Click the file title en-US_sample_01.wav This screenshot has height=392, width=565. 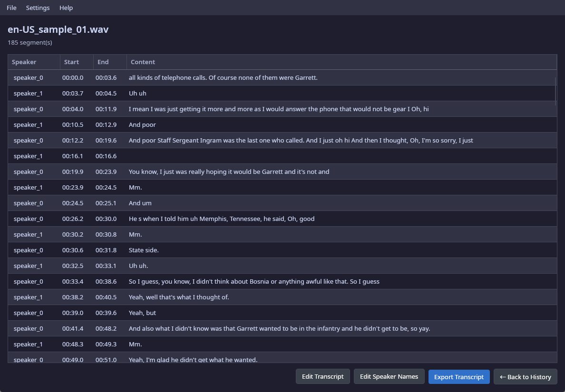coord(58,29)
